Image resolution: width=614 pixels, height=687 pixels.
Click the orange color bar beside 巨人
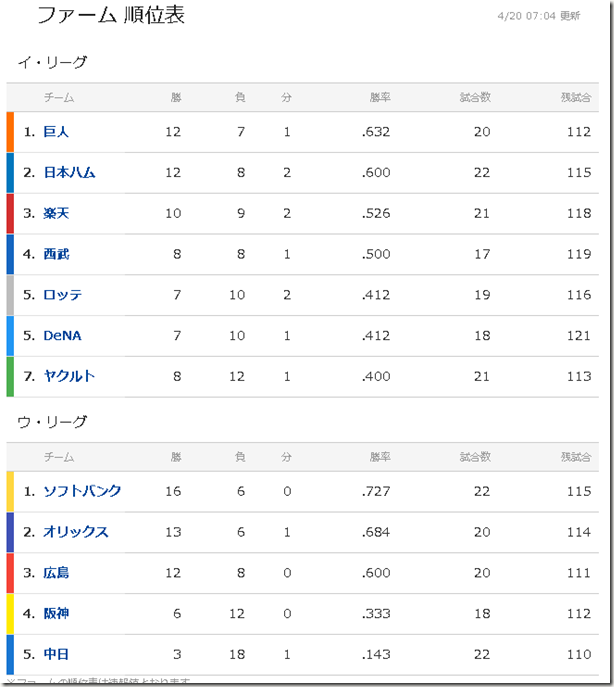[10, 132]
